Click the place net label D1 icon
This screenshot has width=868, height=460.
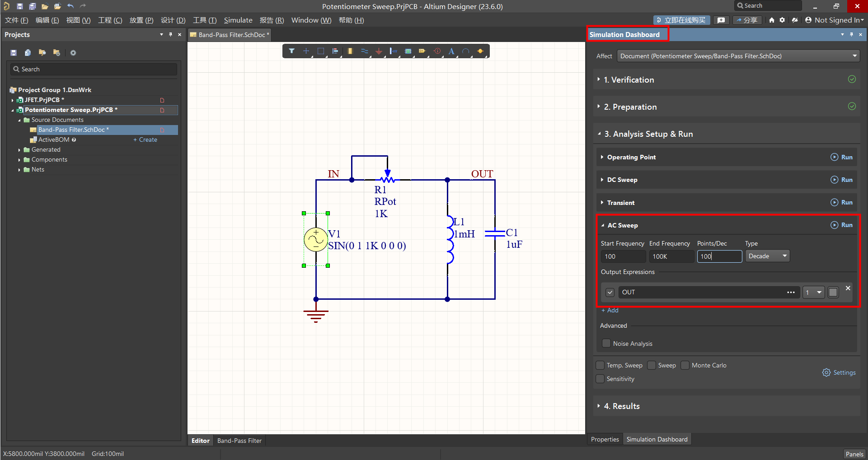point(422,51)
